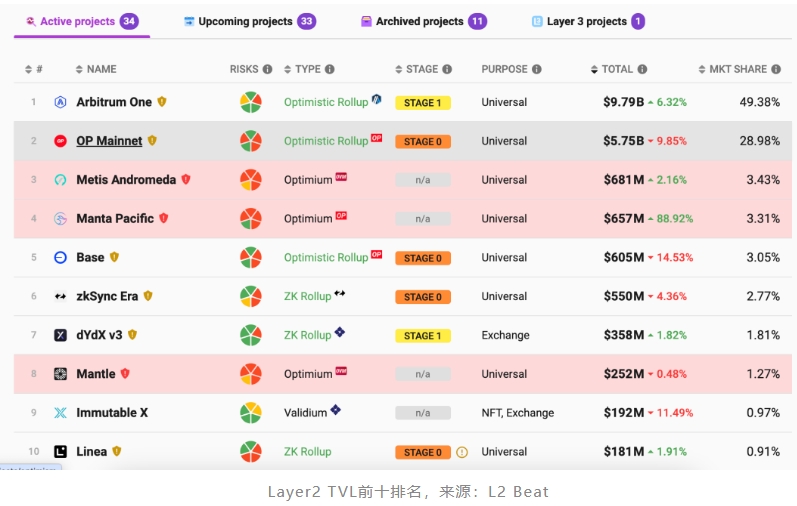Open Metis Andromeda risk pie chart
Image resolution: width=797 pixels, height=506 pixels.
pyautogui.click(x=251, y=180)
